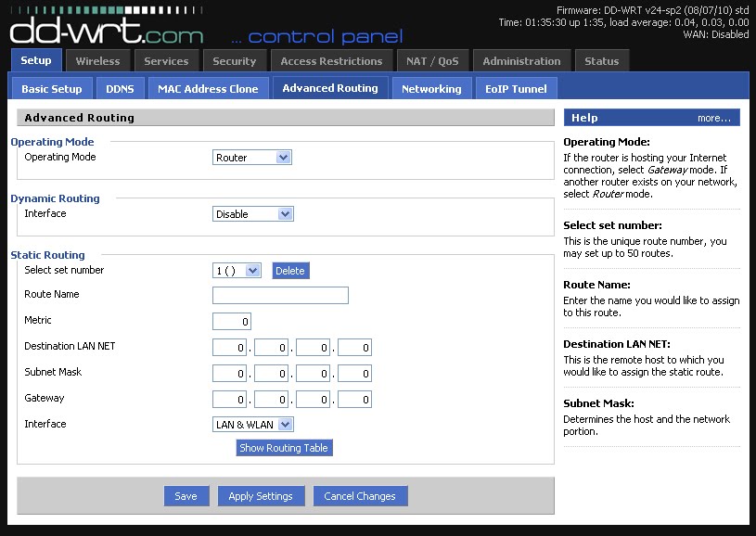Image resolution: width=756 pixels, height=536 pixels.
Task: Click the Subnet Mask help heading
Action: tap(599, 403)
